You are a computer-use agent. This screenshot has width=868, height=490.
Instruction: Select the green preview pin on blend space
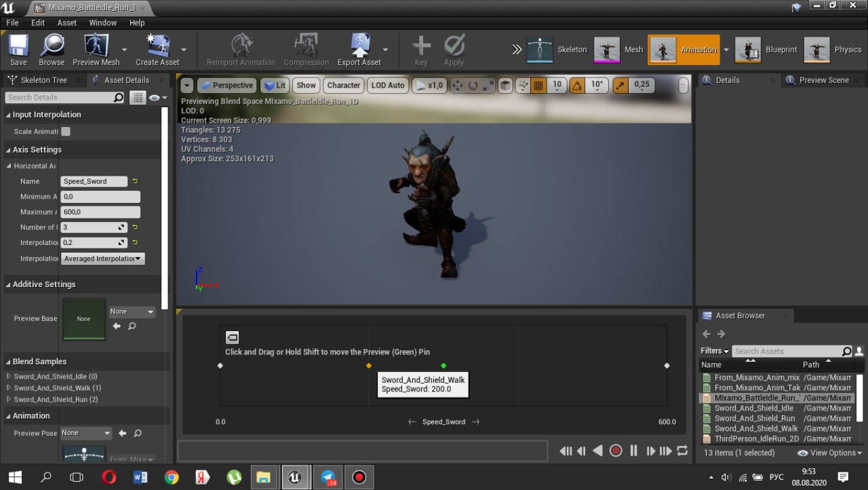[x=443, y=366]
